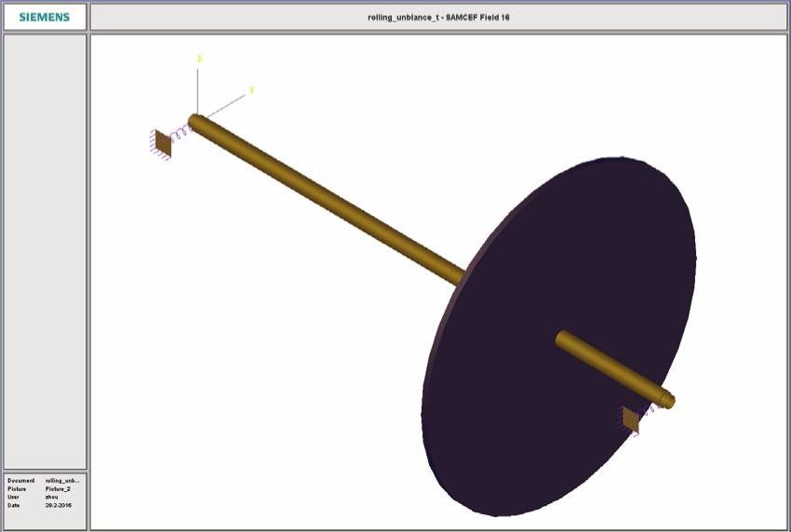Screen dimensions: 791x532
Task: Click the fixed support block at the left shaft end
Action: pos(163,141)
